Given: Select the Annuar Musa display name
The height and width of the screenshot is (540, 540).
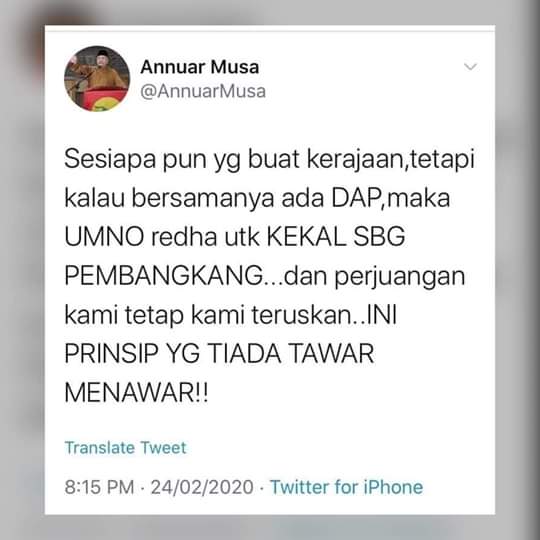Looking at the screenshot, I should [x=199, y=67].
